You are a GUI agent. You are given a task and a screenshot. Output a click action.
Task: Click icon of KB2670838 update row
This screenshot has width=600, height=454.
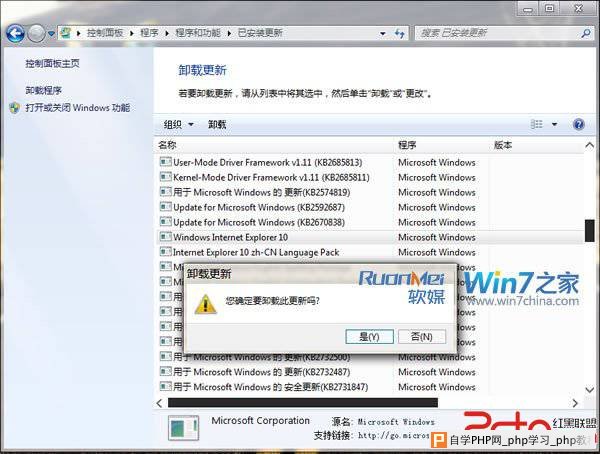click(x=165, y=222)
